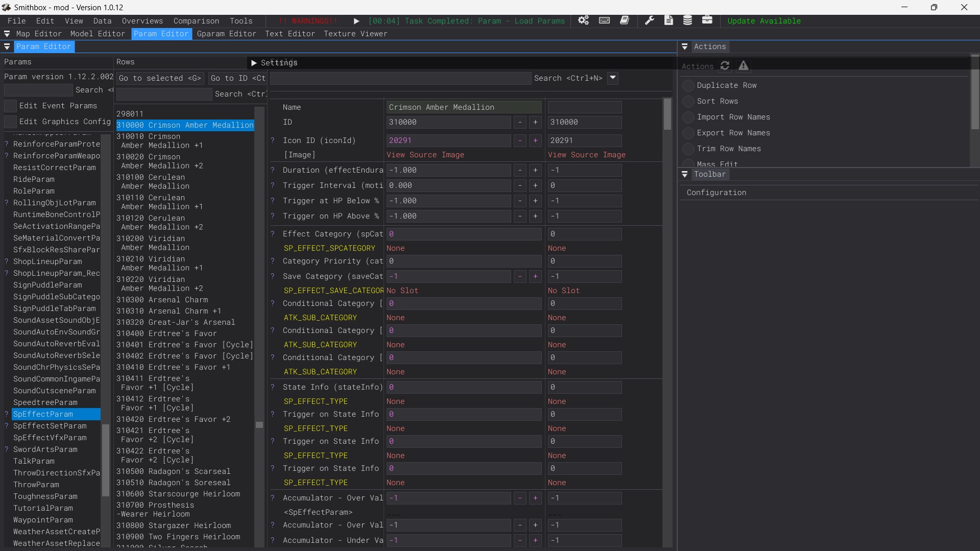Click the Go to selected <G> button
980x551 pixels.
coord(160,78)
